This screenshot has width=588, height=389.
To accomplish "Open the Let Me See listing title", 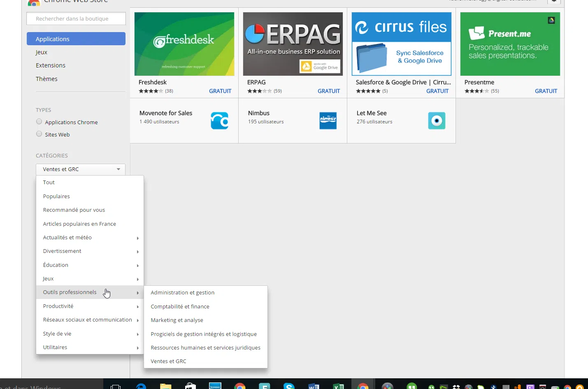I will click(x=372, y=113).
